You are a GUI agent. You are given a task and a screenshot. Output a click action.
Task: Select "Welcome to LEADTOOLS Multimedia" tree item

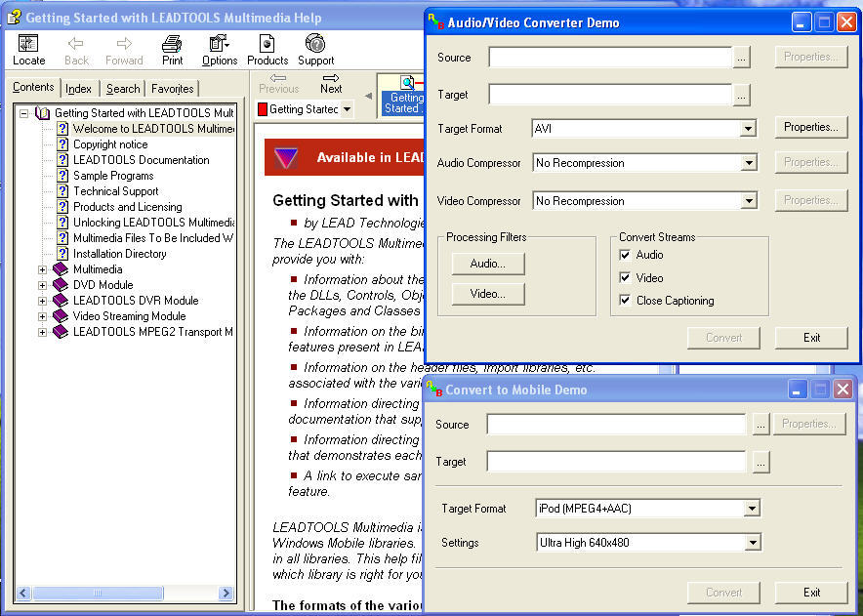[153, 129]
